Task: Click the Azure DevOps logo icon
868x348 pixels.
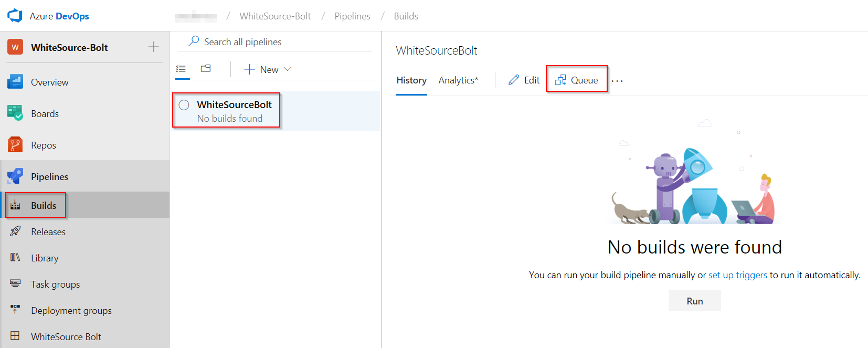Action: (15, 16)
